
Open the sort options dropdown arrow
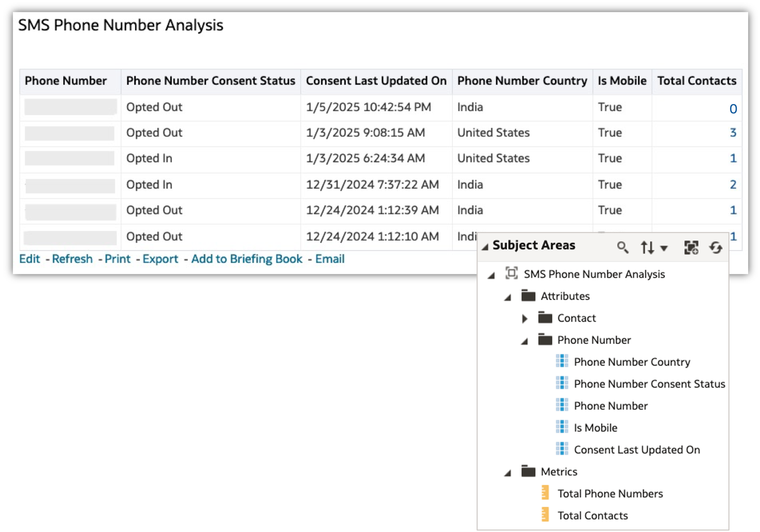pos(664,248)
